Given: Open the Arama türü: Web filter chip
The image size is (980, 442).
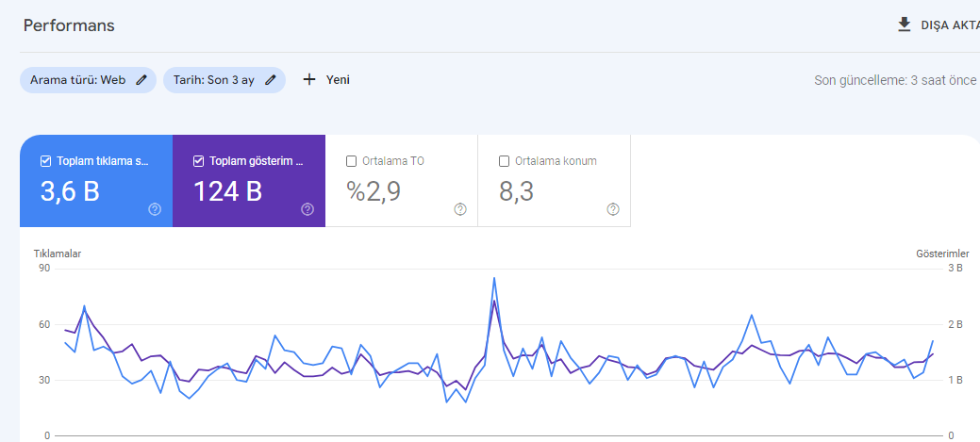Looking at the screenshot, I should [x=88, y=80].
